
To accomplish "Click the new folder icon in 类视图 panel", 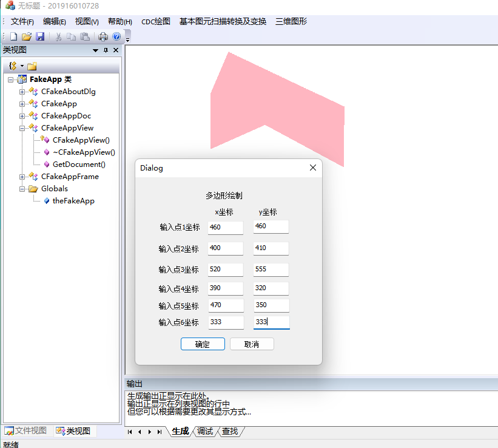I will click(x=32, y=65).
